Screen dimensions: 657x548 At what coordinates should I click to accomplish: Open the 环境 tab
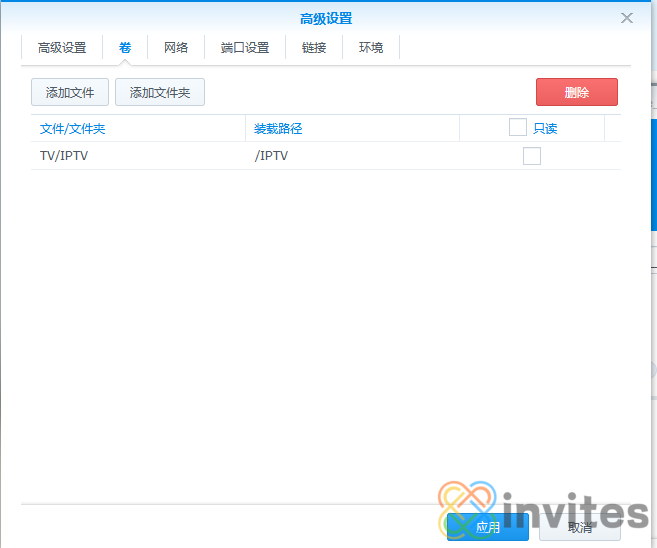click(x=371, y=48)
